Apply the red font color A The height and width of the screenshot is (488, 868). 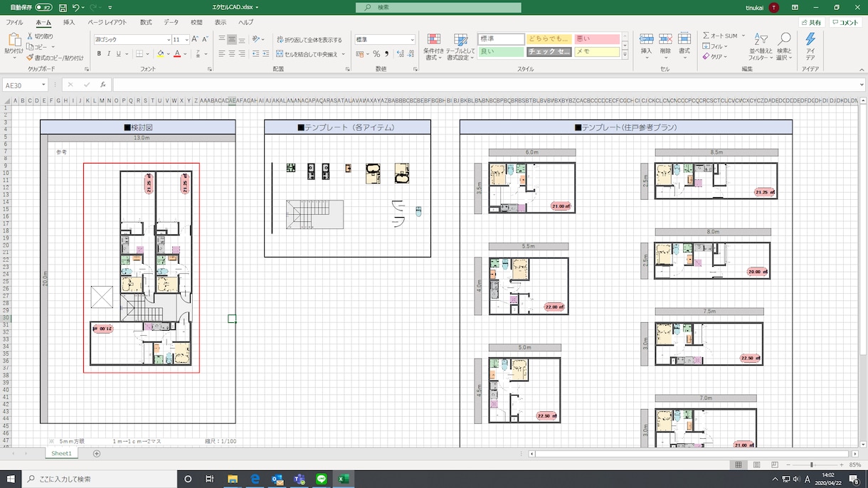pos(176,54)
